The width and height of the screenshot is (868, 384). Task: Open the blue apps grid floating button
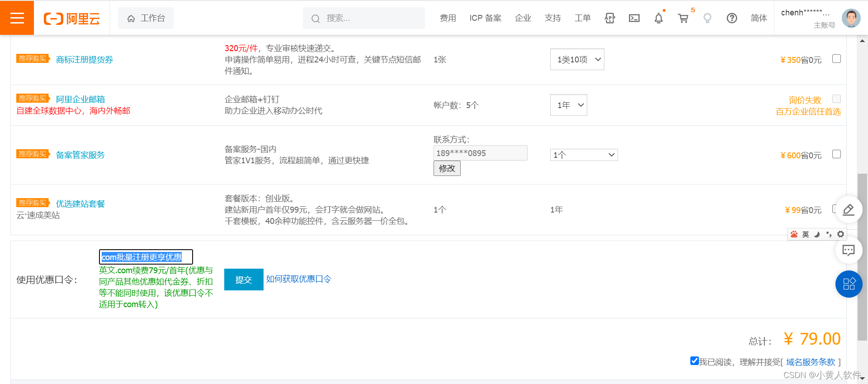click(849, 284)
